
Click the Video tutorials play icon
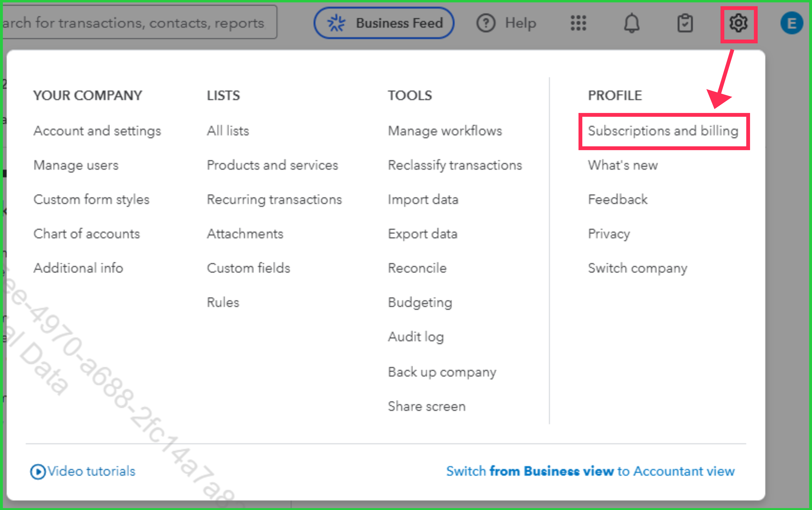tap(38, 472)
